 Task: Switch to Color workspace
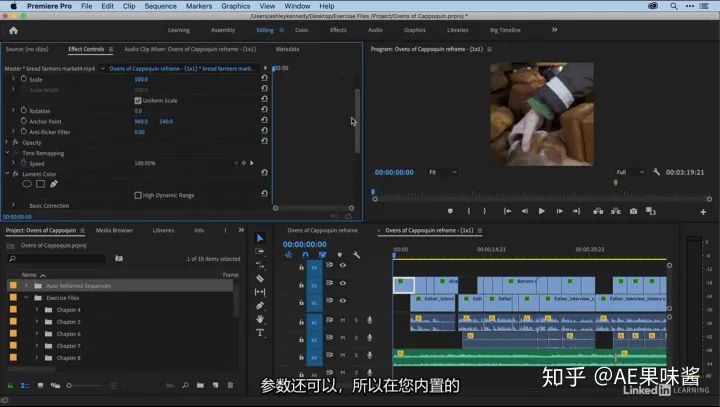301,30
